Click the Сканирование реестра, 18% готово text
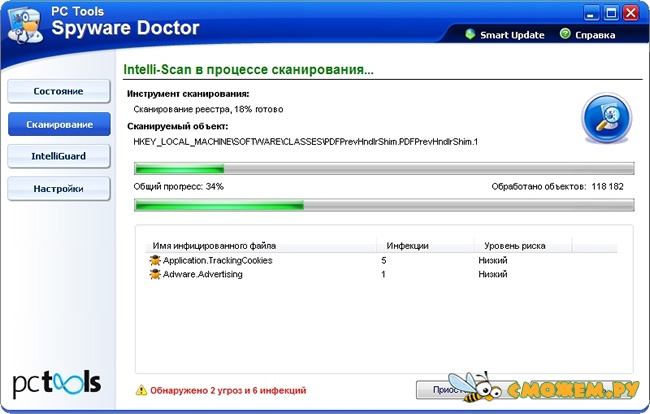650x414 pixels. 209,109
